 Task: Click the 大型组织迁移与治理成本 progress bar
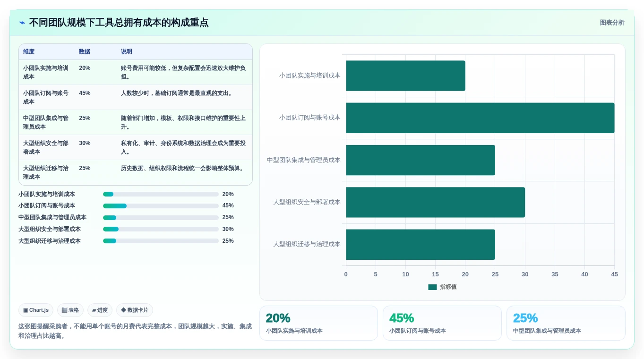[161, 241]
